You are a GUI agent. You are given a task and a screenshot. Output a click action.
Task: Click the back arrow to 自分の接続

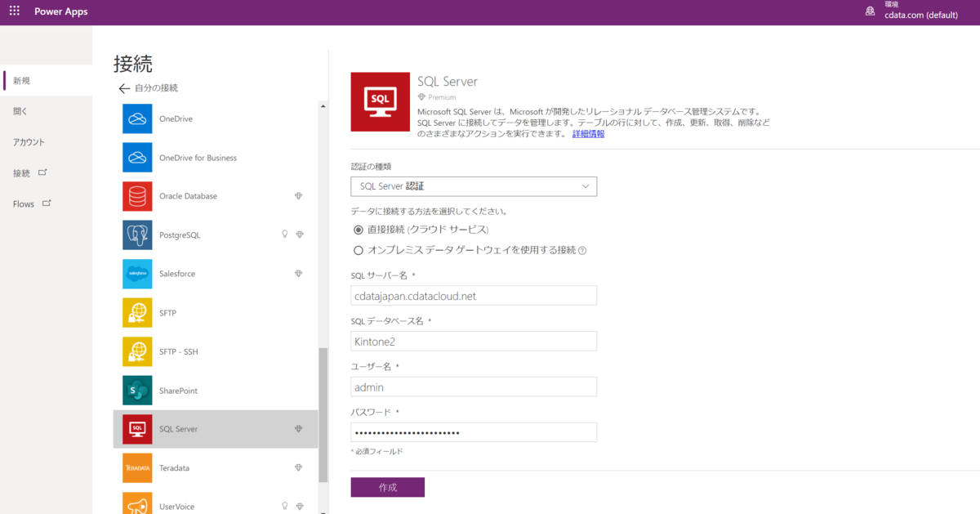pos(124,88)
